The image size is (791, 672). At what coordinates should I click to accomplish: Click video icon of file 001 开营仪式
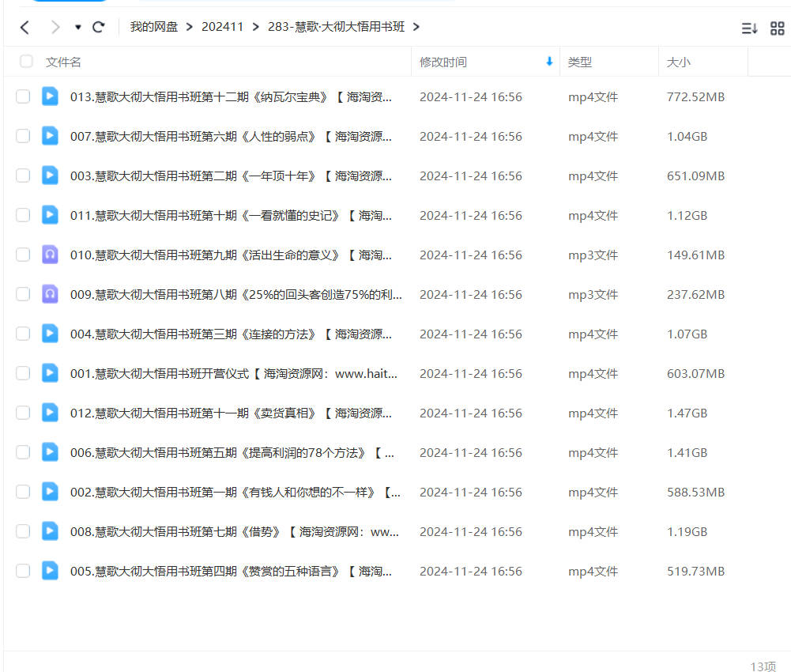50,373
